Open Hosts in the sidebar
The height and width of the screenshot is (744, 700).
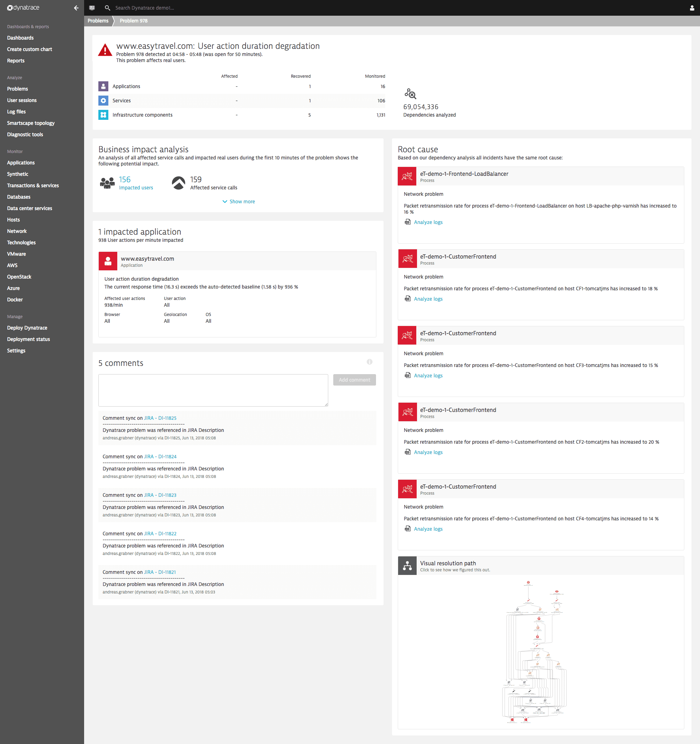pos(14,220)
